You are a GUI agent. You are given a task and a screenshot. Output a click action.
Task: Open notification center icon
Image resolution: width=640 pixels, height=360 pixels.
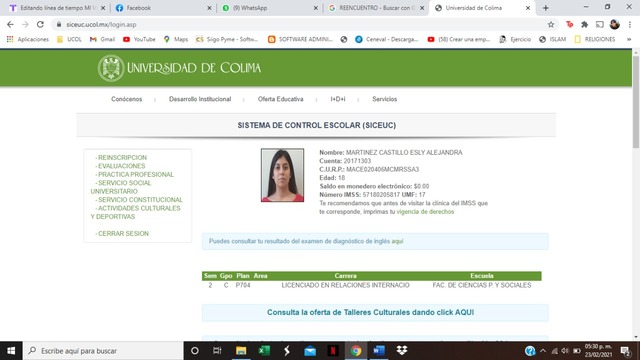pyautogui.click(x=625, y=351)
